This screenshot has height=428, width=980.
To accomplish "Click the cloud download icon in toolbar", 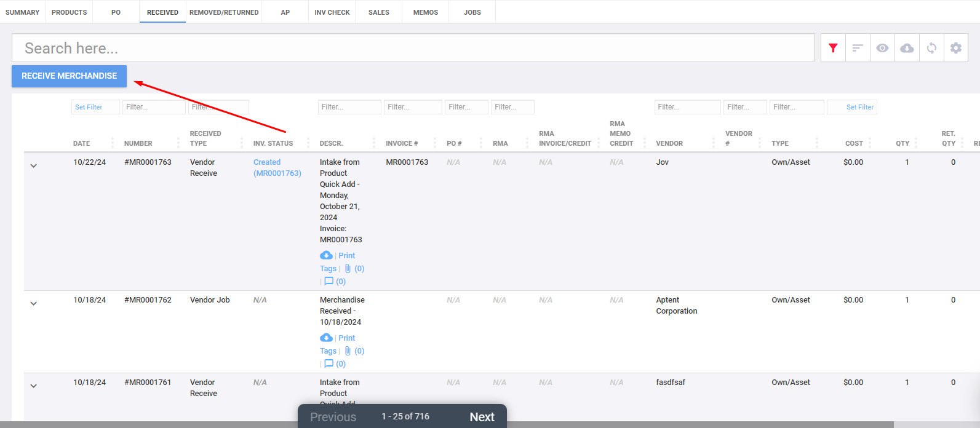I will 907,48.
